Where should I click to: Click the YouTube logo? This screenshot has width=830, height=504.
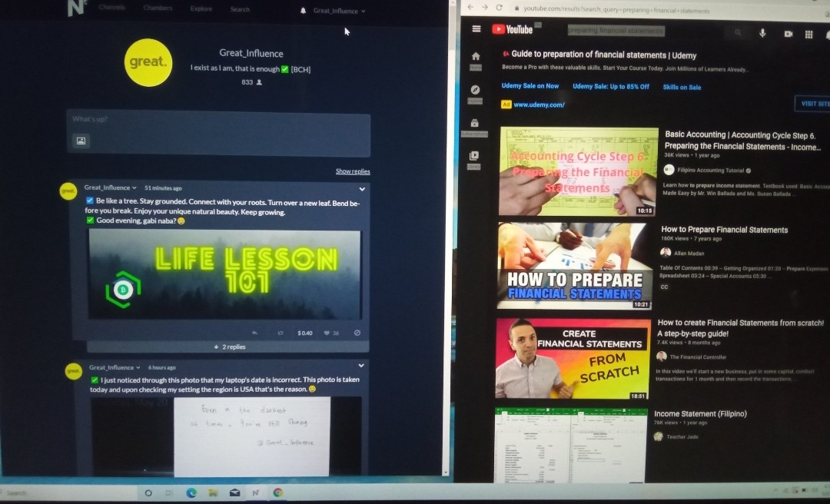[512, 29]
